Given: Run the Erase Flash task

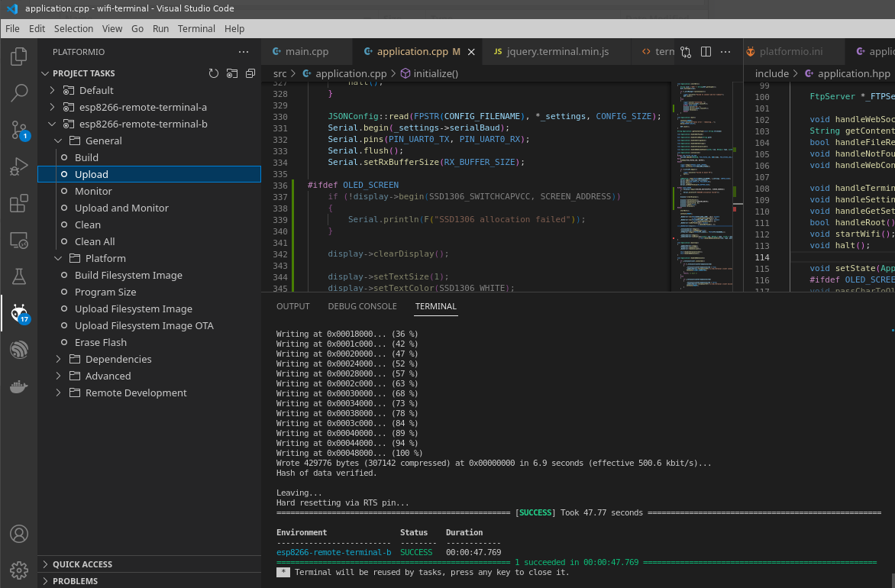Looking at the screenshot, I should click(x=101, y=342).
